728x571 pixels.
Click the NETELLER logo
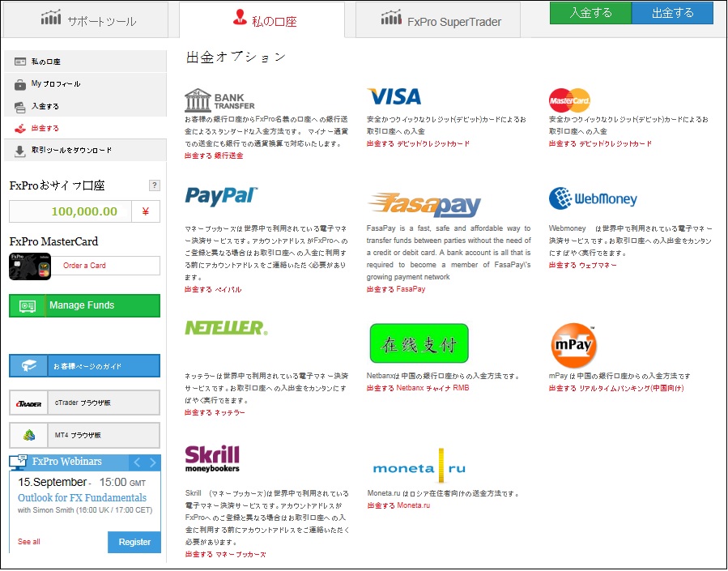pos(226,328)
